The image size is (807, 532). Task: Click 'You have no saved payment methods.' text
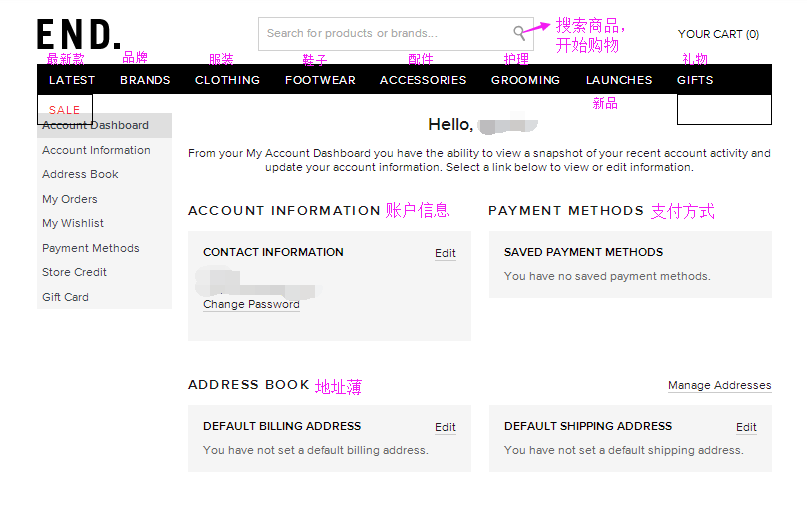click(x=607, y=276)
